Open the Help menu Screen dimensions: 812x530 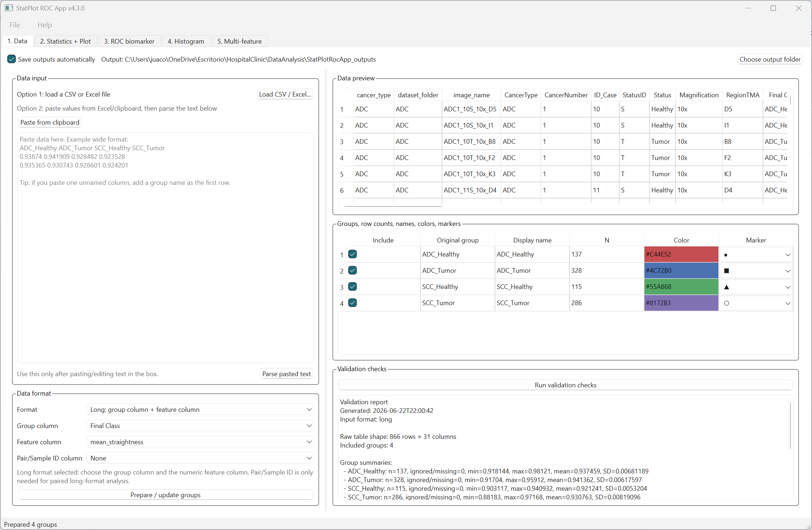[45, 25]
